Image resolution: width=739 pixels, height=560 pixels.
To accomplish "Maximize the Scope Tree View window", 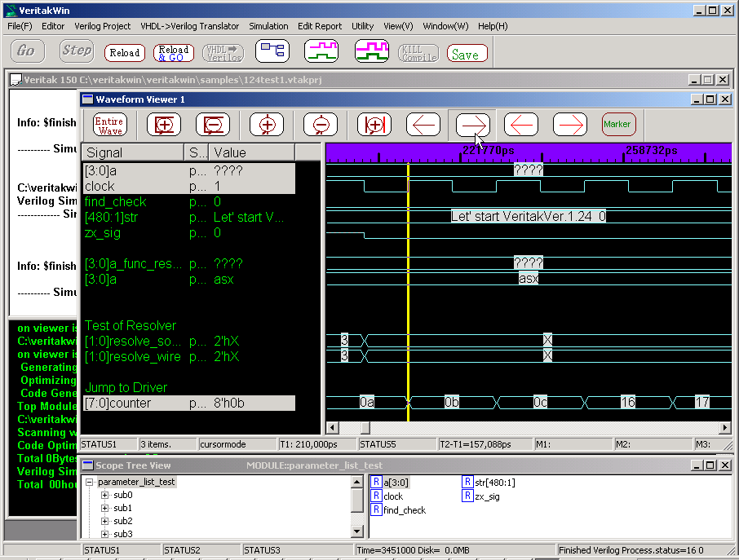I will pos(710,465).
